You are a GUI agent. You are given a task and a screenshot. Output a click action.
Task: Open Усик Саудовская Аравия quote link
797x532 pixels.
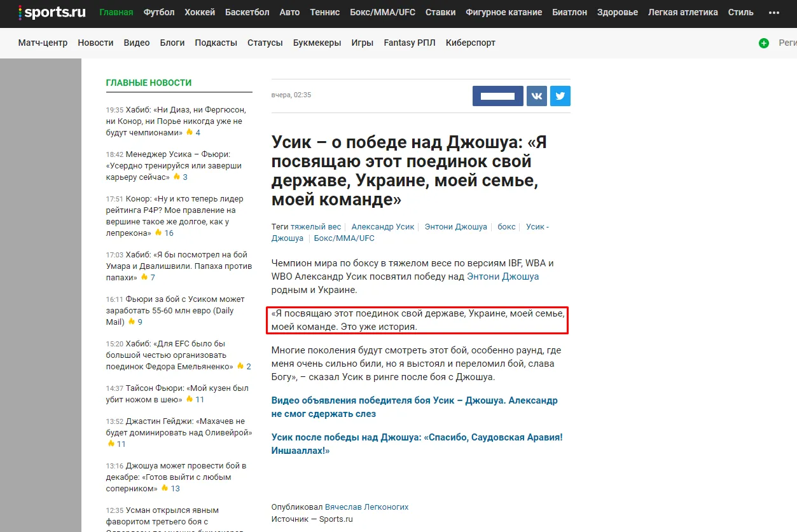click(x=417, y=444)
